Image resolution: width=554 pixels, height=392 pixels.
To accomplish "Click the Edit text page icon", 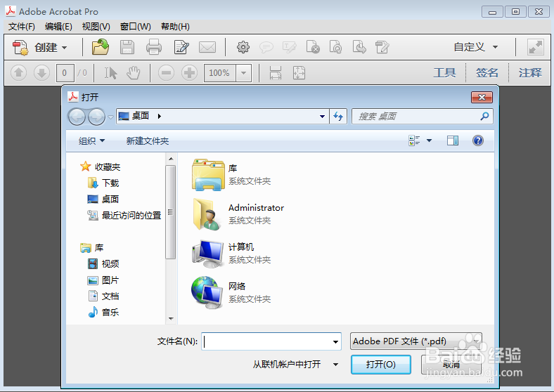I will [x=382, y=47].
